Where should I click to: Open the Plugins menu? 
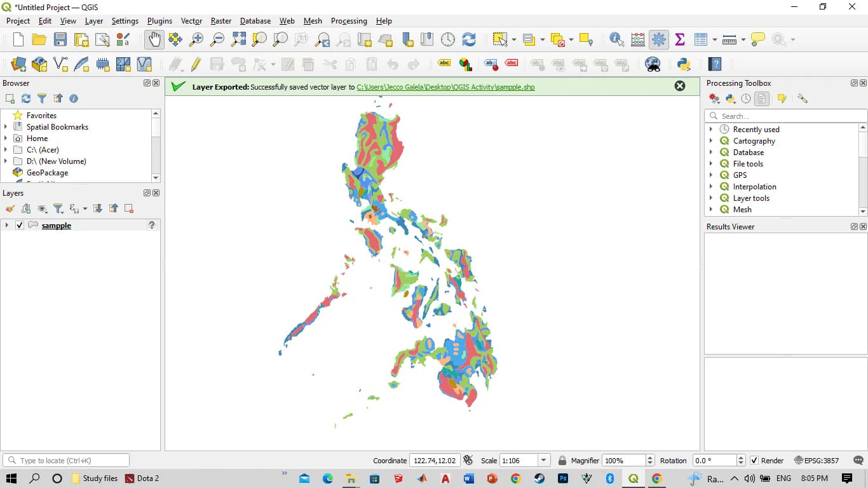(159, 21)
